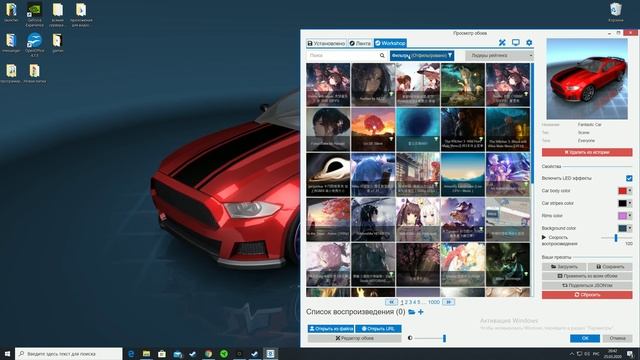
Task: Click the Windows taskbar search field
Action: (69, 353)
